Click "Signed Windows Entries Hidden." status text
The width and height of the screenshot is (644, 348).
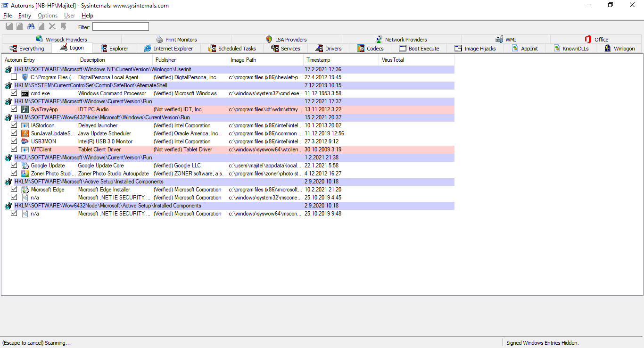point(543,343)
